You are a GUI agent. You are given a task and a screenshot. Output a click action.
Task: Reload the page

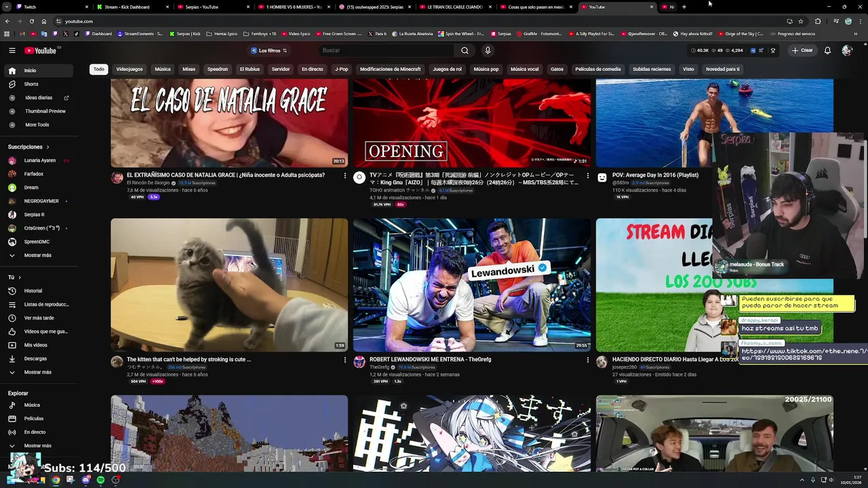click(x=32, y=21)
